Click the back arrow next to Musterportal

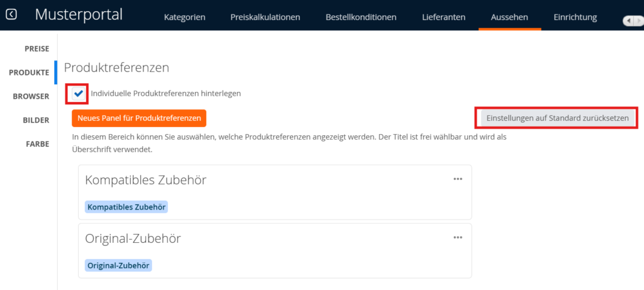[x=11, y=14]
